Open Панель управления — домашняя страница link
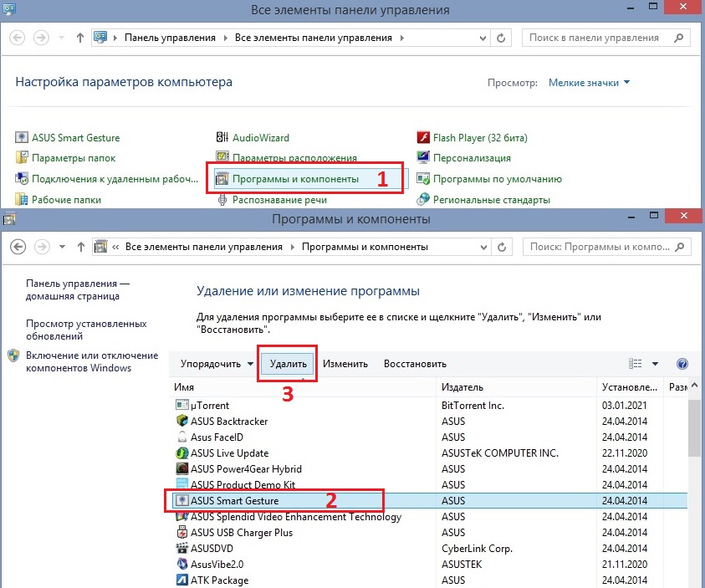 click(77, 290)
